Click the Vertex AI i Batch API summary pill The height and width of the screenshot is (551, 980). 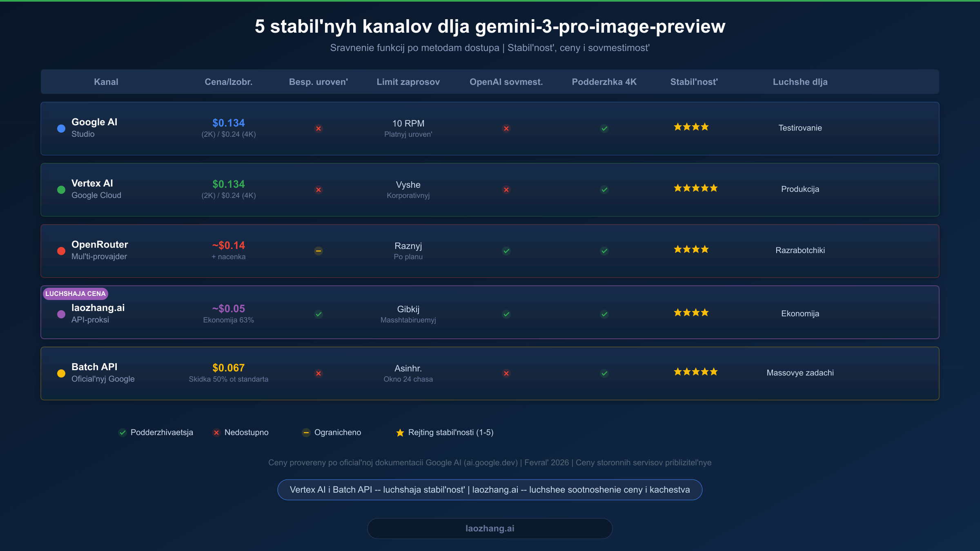tap(490, 489)
